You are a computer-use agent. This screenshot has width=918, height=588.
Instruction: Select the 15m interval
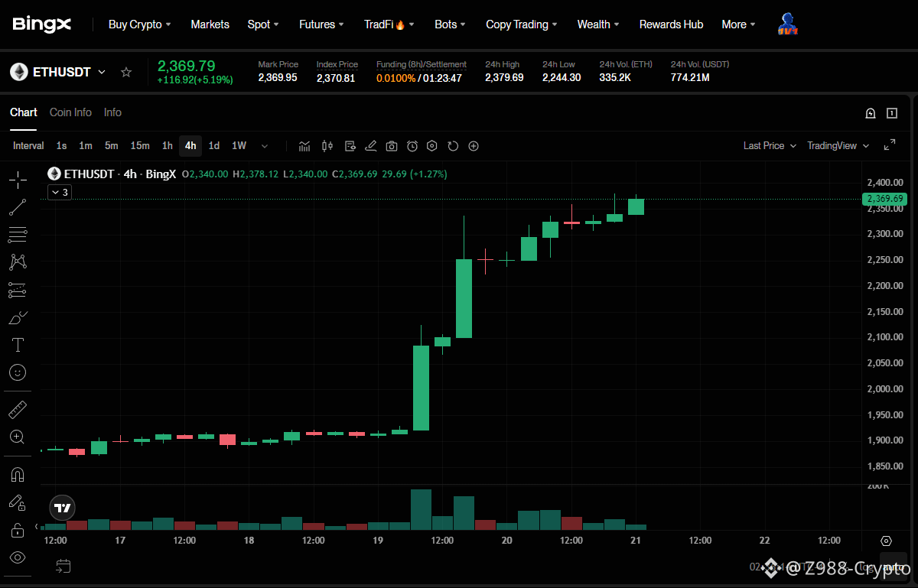[x=140, y=146]
